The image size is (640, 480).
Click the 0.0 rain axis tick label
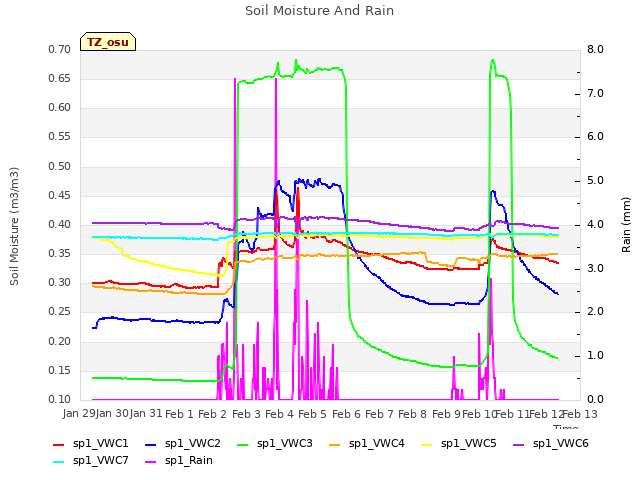[595, 399]
